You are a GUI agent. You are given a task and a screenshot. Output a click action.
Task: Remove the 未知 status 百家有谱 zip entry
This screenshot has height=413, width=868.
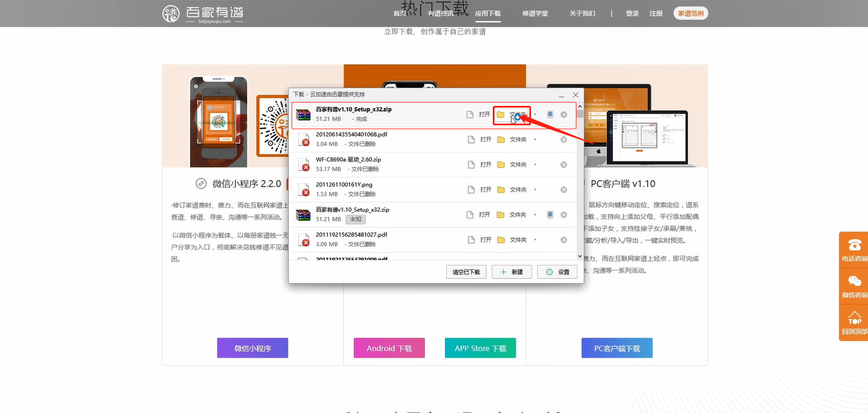coord(564,215)
